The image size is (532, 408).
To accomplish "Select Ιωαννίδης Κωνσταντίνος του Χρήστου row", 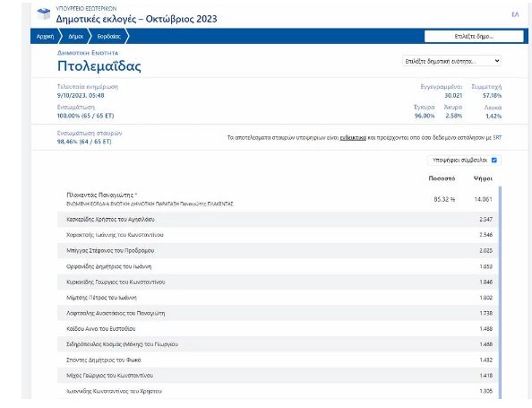I will (278, 391).
